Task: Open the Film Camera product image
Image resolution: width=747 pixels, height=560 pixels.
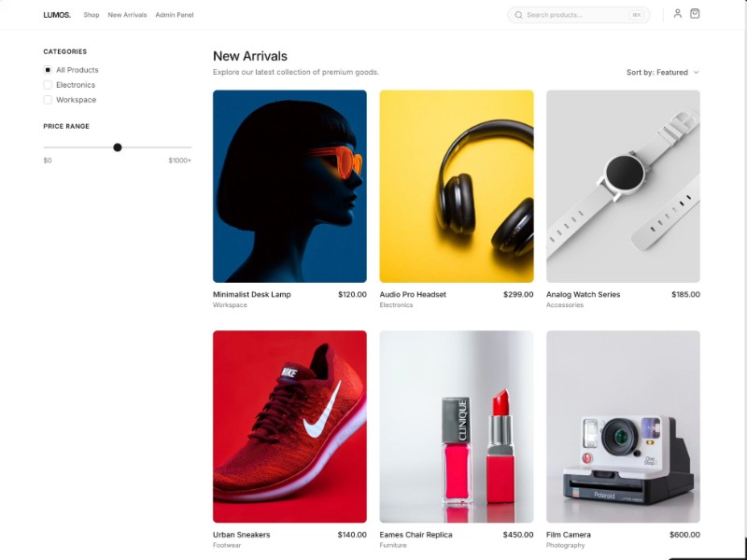Action: (x=623, y=427)
